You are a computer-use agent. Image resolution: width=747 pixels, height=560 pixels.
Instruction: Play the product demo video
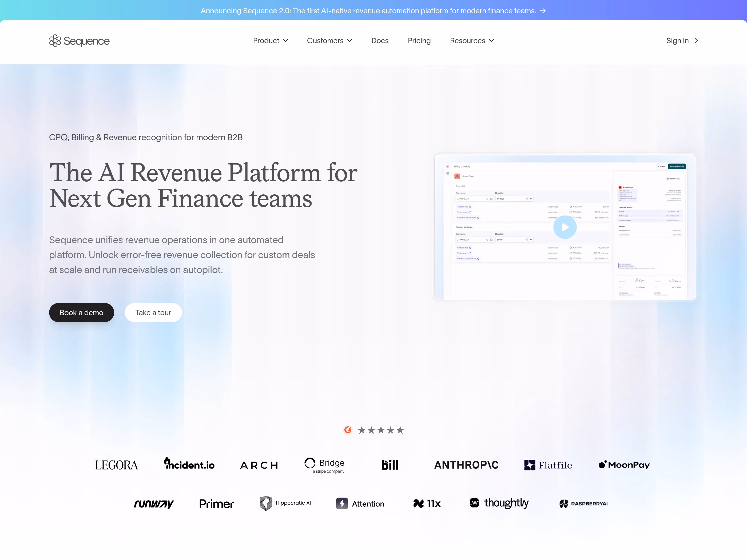click(x=565, y=227)
